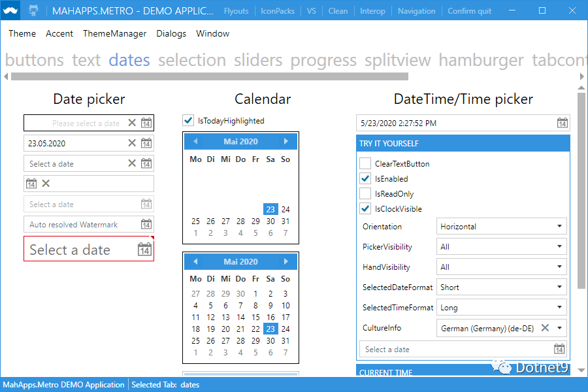Open calendar icon beside 23.05.2020
Screen dimensions: 588x392
tap(146, 143)
